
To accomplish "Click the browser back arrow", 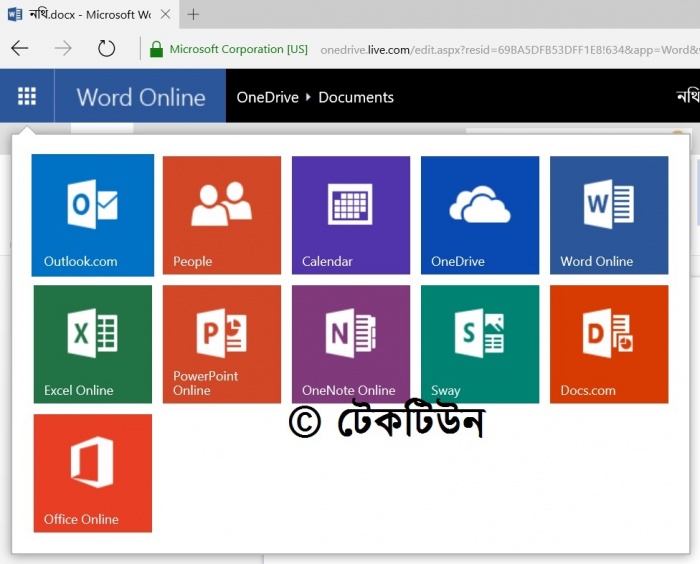I will (x=20, y=48).
